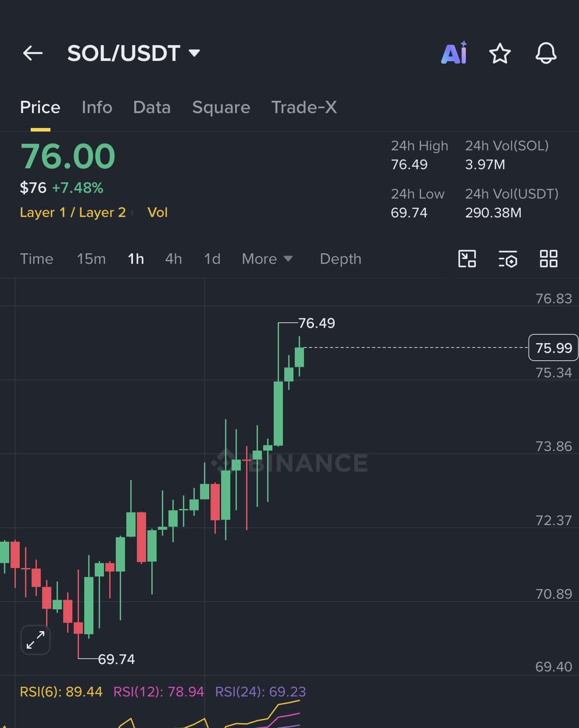Tap the 73.86 price axis label
Screen dimensions: 579x728
pyautogui.click(x=554, y=446)
